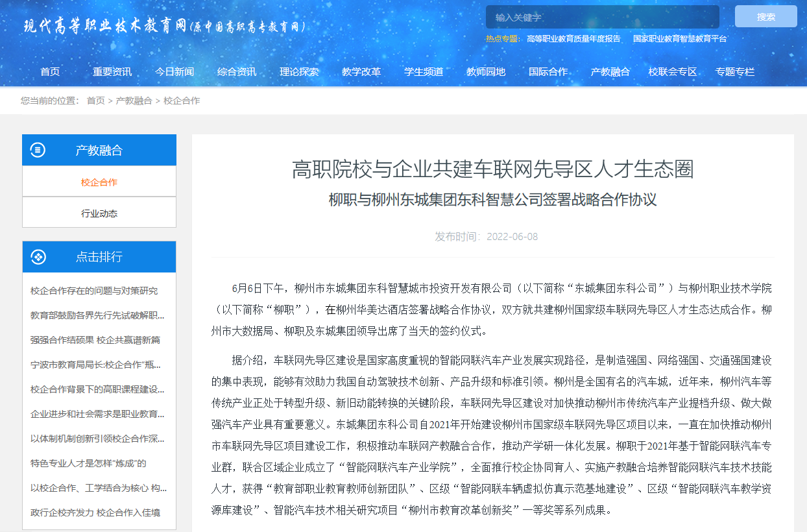
Task: Open the 首页 navigation menu item
Action: (50, 72)
